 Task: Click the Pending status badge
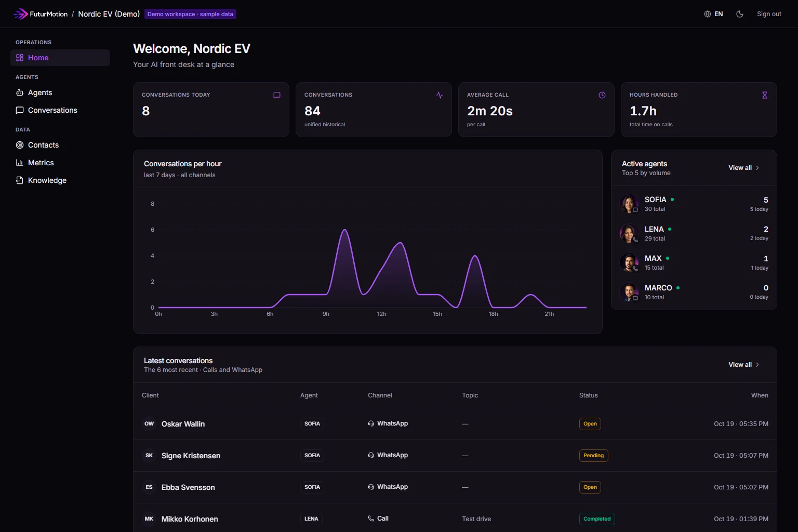(x=594, y=456)
